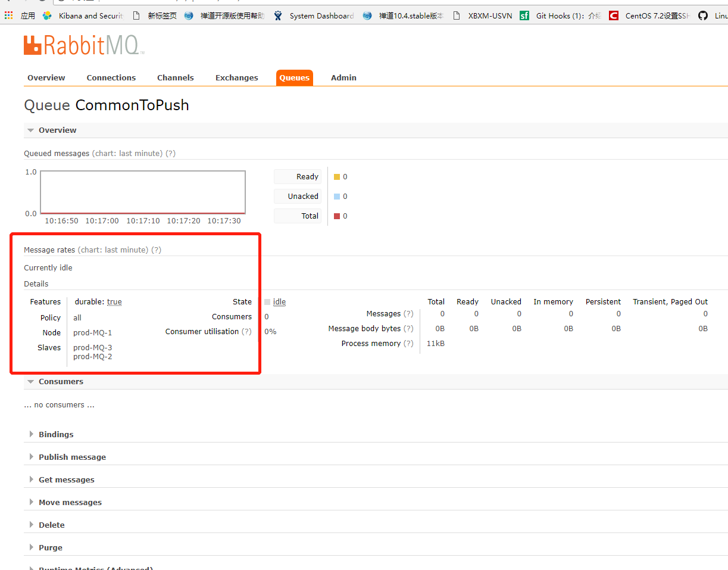Expand the Purge section

(50, 547)
